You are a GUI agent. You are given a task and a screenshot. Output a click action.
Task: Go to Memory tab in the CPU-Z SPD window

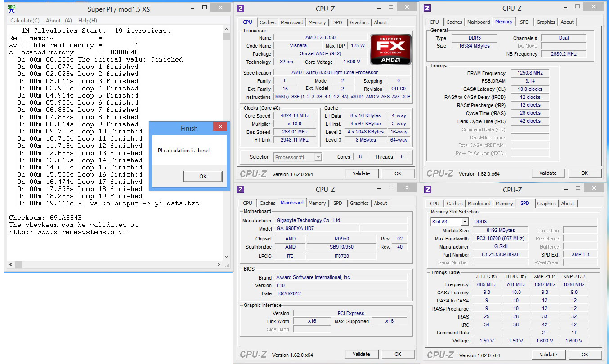tap(504, 204)
